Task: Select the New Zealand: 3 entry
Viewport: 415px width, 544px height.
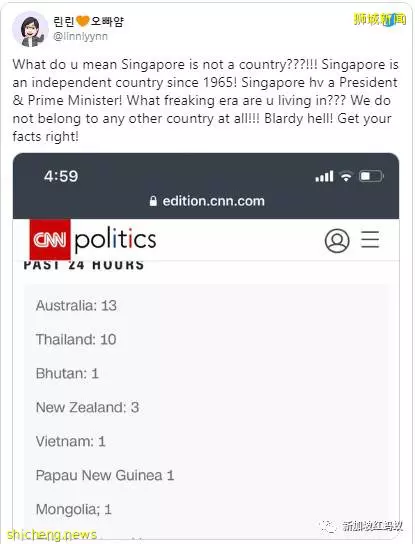Action: point(87,407)
